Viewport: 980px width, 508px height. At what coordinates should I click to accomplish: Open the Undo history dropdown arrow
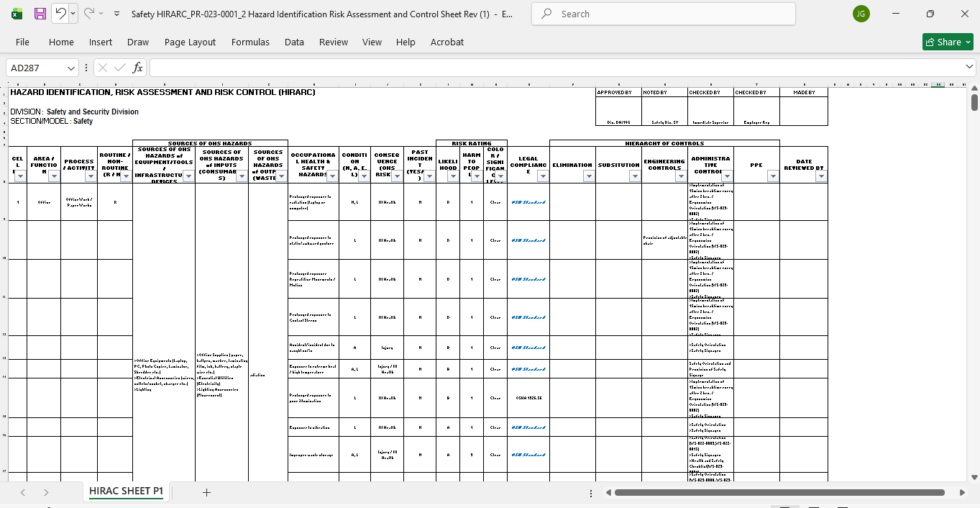(x=73, y=14)
